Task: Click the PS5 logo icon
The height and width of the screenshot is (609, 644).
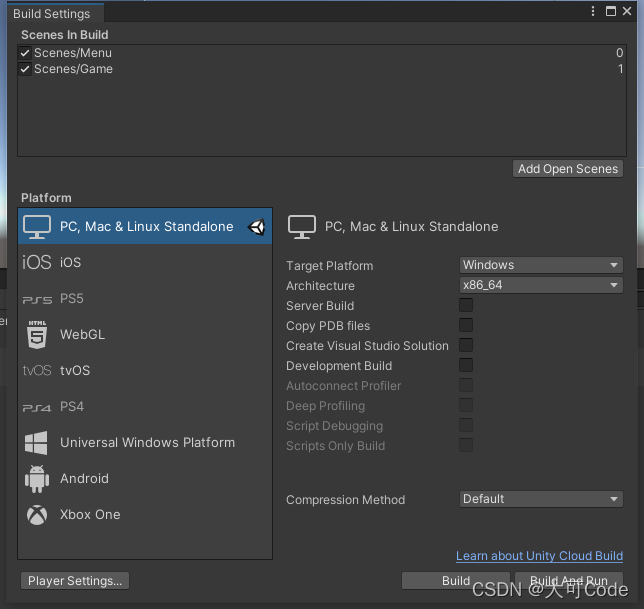Action: [x=37, y=300]
